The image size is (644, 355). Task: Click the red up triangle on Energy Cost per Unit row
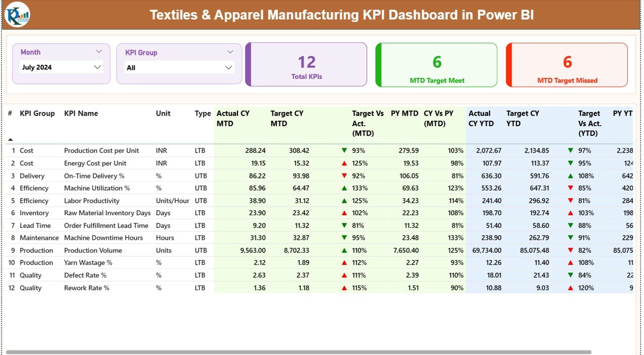coord(344,163)
